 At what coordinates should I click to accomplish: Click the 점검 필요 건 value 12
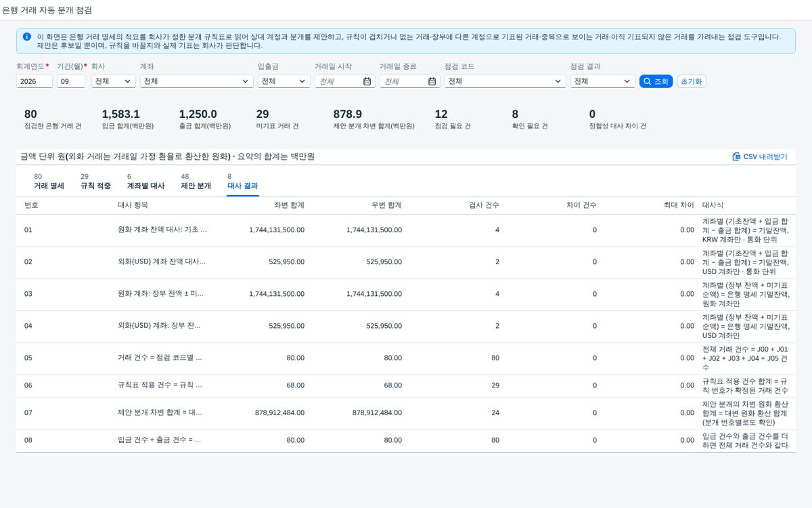tap(441, 114)
